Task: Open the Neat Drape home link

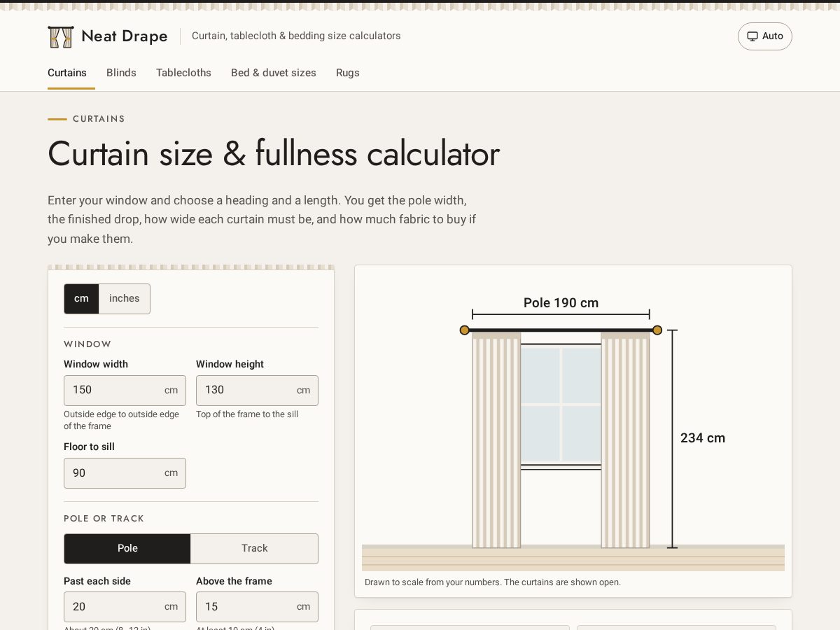Action: coord(108,36)
